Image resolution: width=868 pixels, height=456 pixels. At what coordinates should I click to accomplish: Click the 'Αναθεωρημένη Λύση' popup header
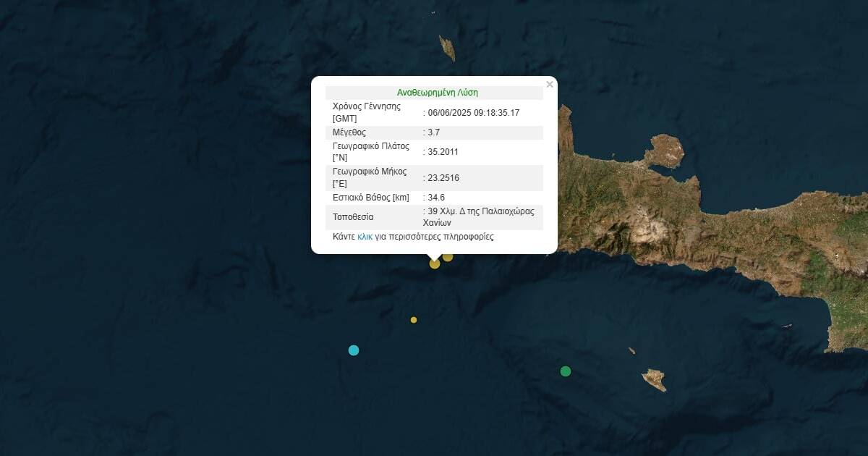click(x=437, y=93)
